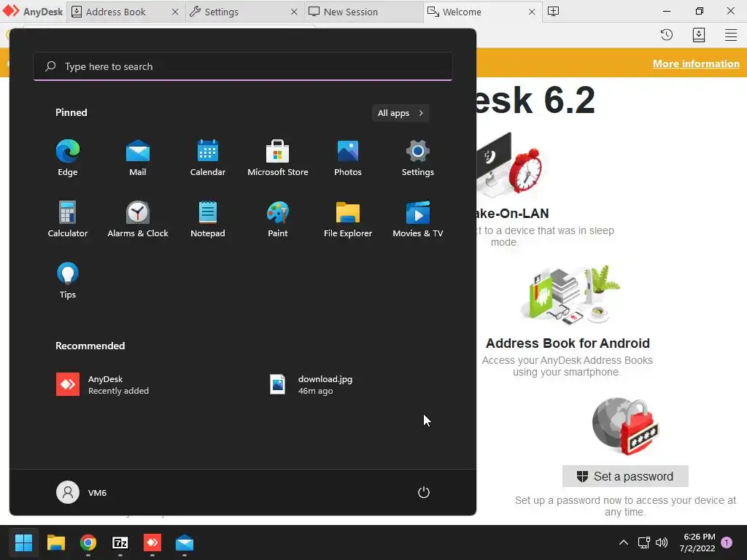Open the Calendar app

tap(208, 158)
